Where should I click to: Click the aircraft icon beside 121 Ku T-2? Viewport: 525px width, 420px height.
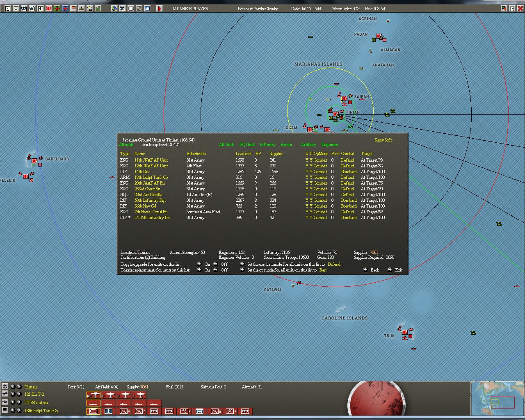tap(5, 394)
